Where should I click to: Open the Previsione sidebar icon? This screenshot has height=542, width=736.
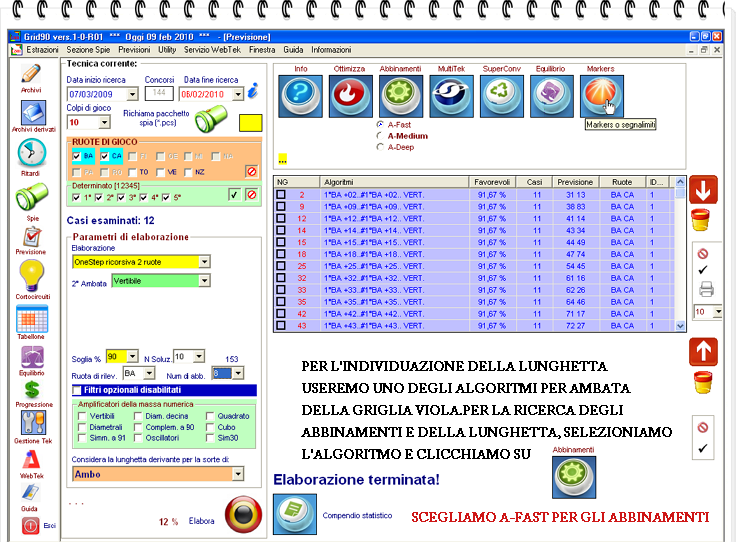[32, 237]
